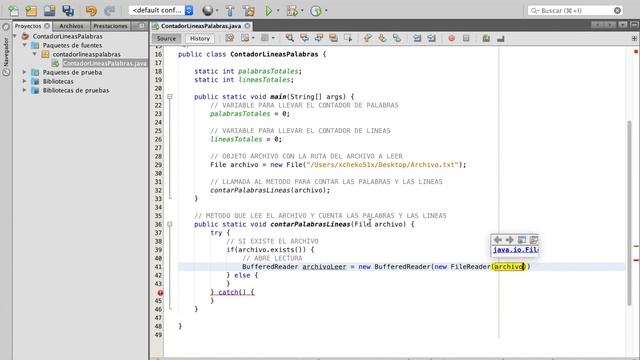Switch editor to History view
The height and width of the screenshot is (360, 640).
(x=200, y=38)
